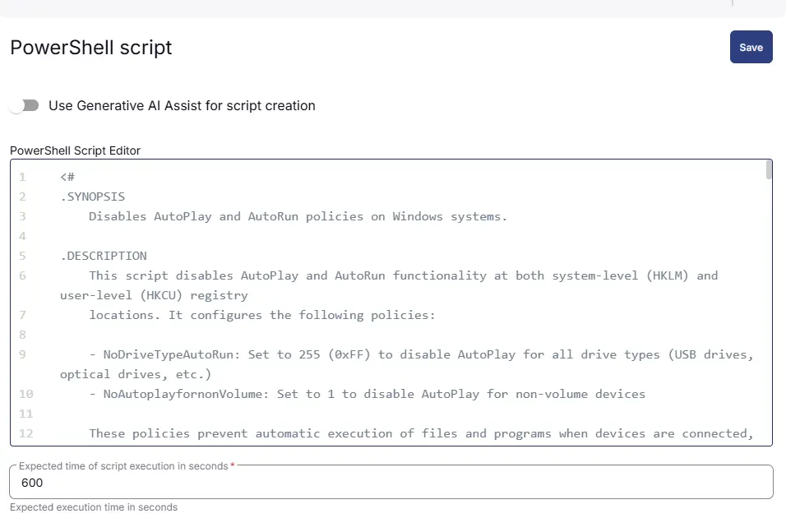Place cursor on the '<#' comment opener line
Screen dimensions: 786x532
click(67, 177)
